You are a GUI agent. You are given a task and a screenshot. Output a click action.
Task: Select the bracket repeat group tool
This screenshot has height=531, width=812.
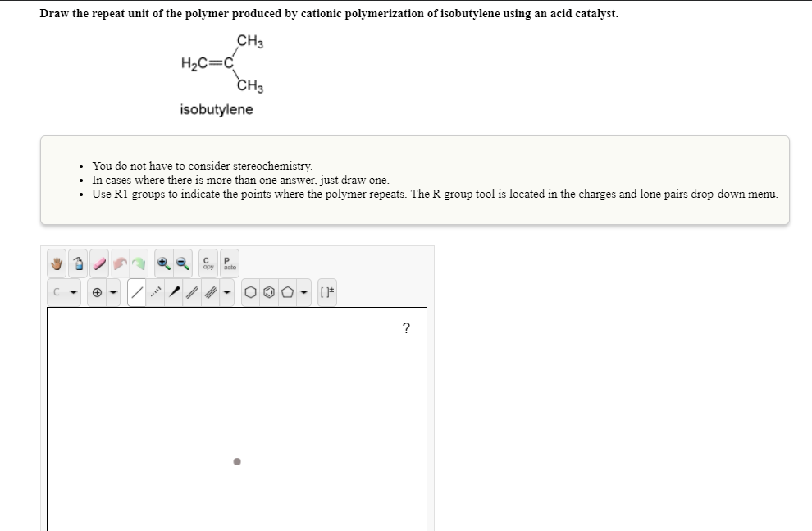pos(326,291)
